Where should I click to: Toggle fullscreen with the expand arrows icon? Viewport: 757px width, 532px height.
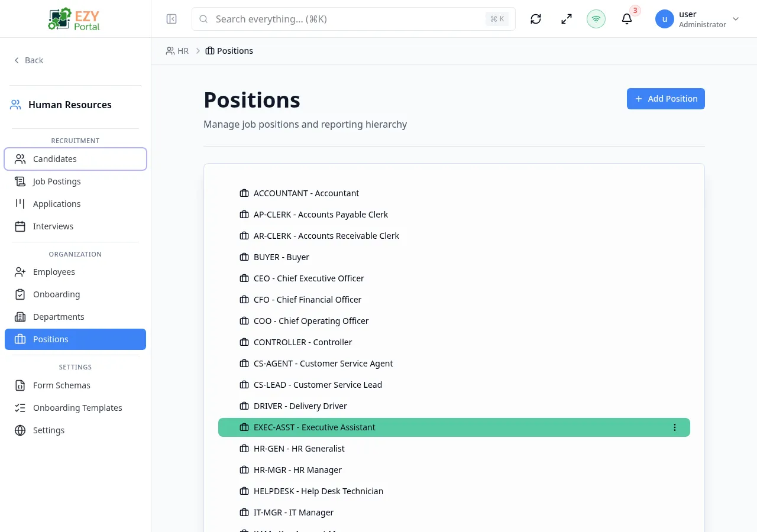[567, 19]
